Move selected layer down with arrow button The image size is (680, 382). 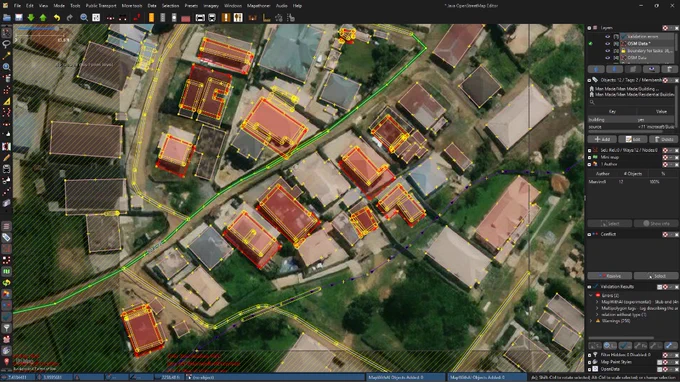(x=615, y=69)
